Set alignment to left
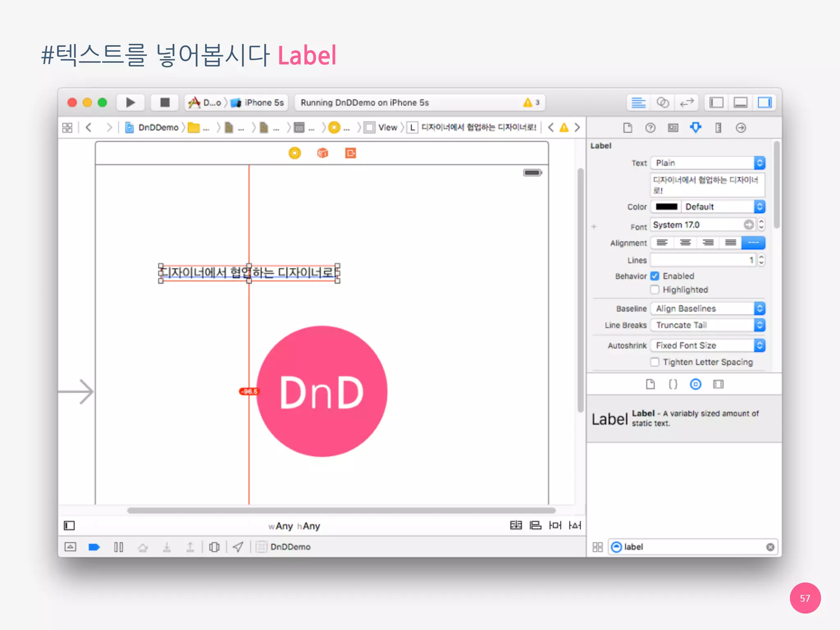This screenshot has width=840, height=630. click(662, 243)
